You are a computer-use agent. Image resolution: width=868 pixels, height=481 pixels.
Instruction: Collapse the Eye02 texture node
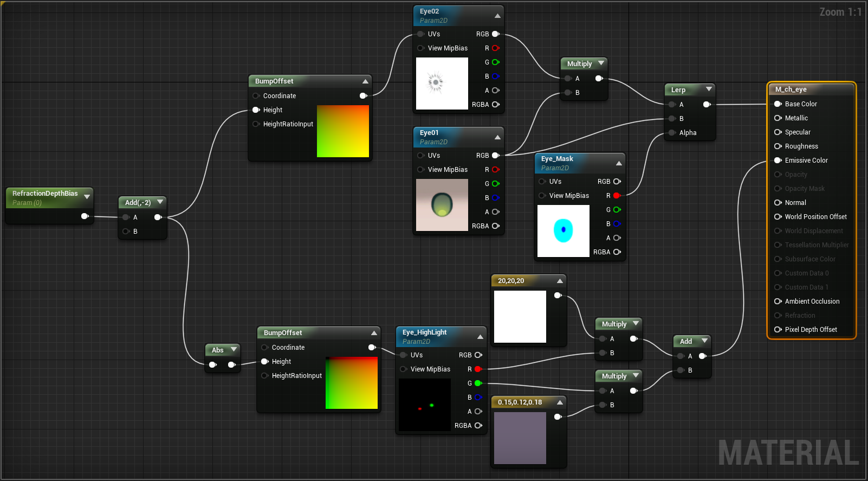click(x=497, y=16)
